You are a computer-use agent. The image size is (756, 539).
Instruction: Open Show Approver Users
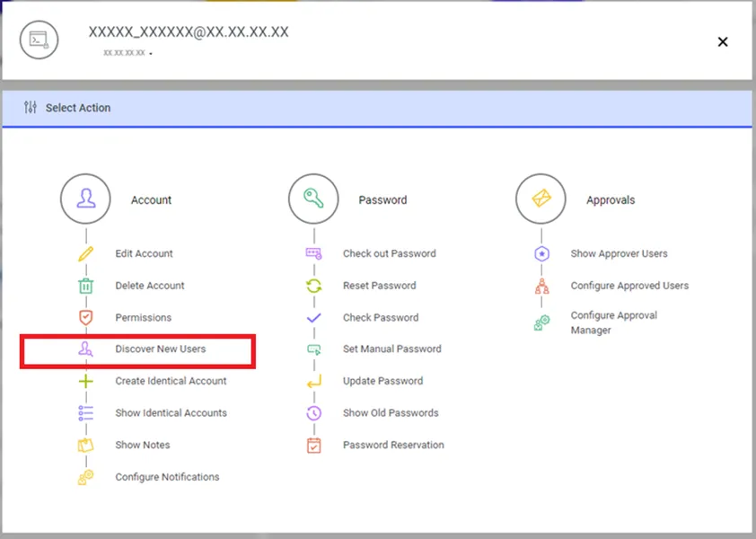point(619,254)
